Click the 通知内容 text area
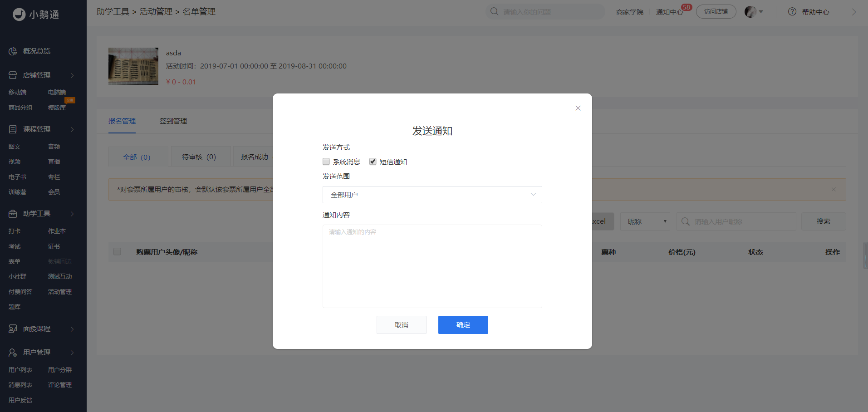Viewport: 868px width, 412px height. pyautogui.click(x=432, y=266)
